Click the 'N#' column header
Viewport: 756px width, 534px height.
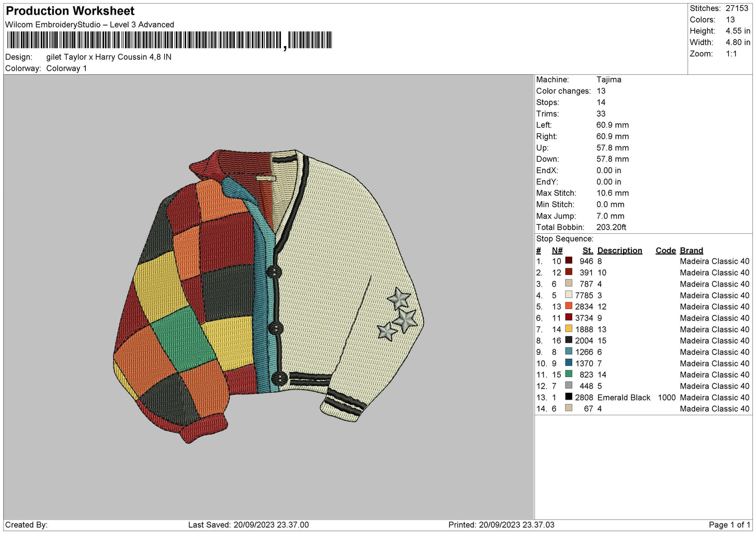tap(557, 251)
